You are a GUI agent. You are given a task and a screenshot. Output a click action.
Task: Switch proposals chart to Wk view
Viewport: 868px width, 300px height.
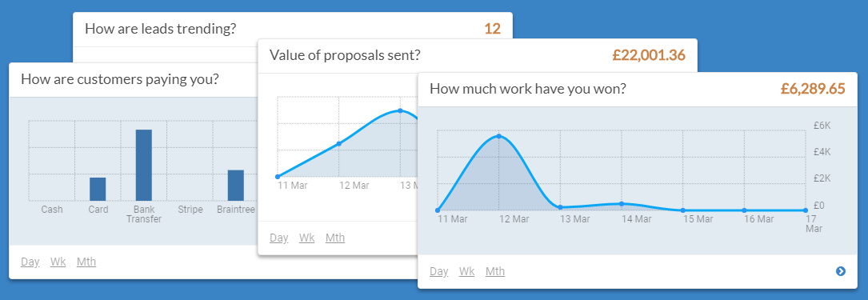(306, 238)
